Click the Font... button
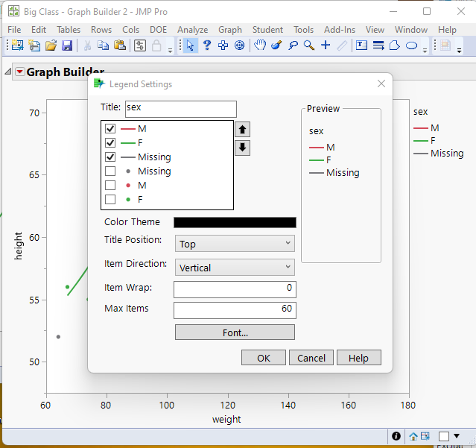This screenshot has width=476, height=448. 235,332
